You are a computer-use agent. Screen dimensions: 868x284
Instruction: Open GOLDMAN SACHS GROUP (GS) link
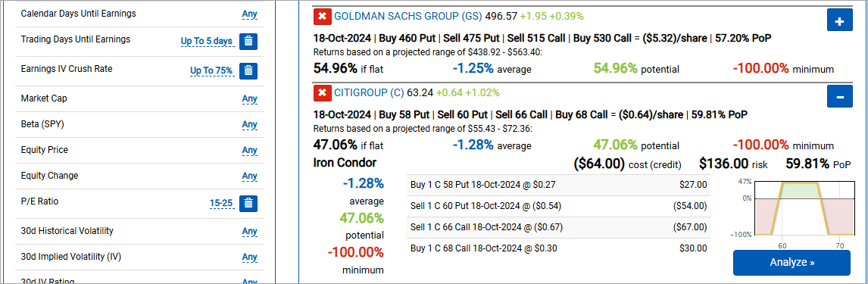pos(408,17)
